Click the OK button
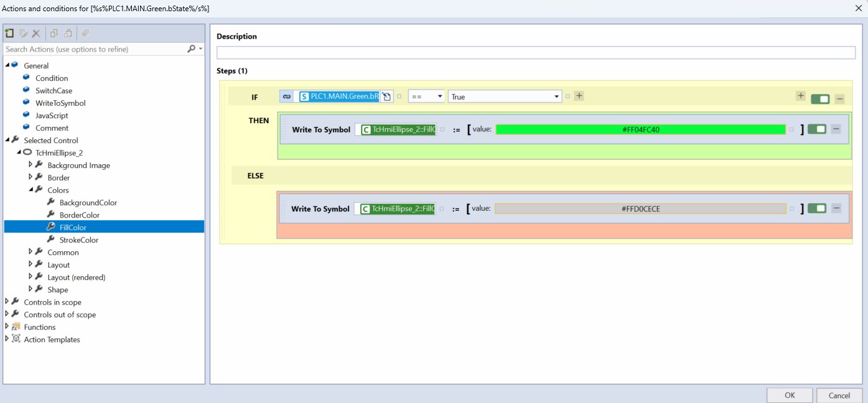868x403 pixels. [x=790, y=395]
